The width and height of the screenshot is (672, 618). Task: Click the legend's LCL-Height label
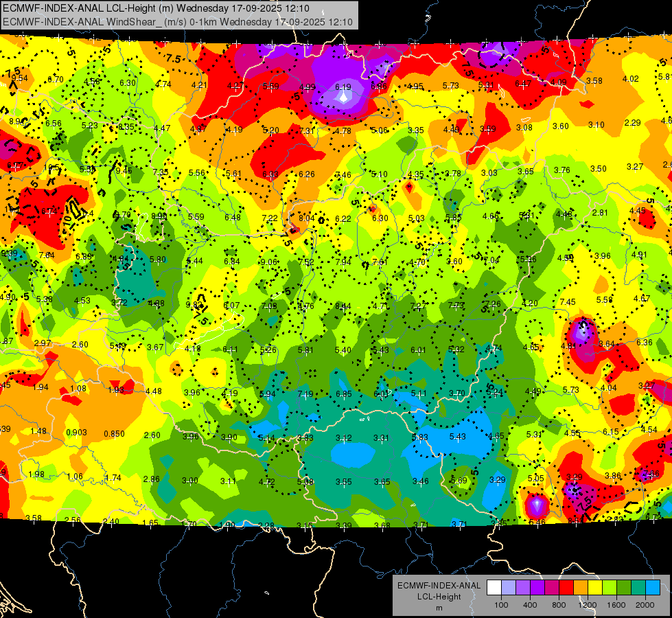tap(439, 597)
